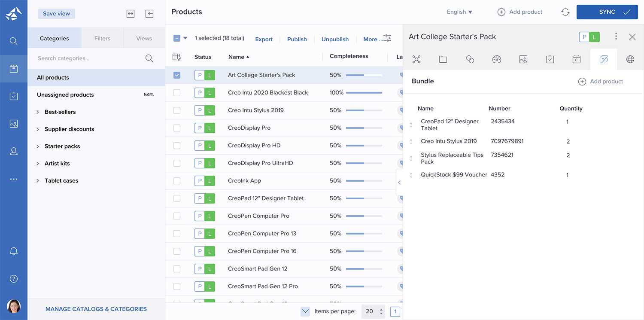Check the CreoDisplay Pro checkbox

pyautogui.click(x=177, y=128)
